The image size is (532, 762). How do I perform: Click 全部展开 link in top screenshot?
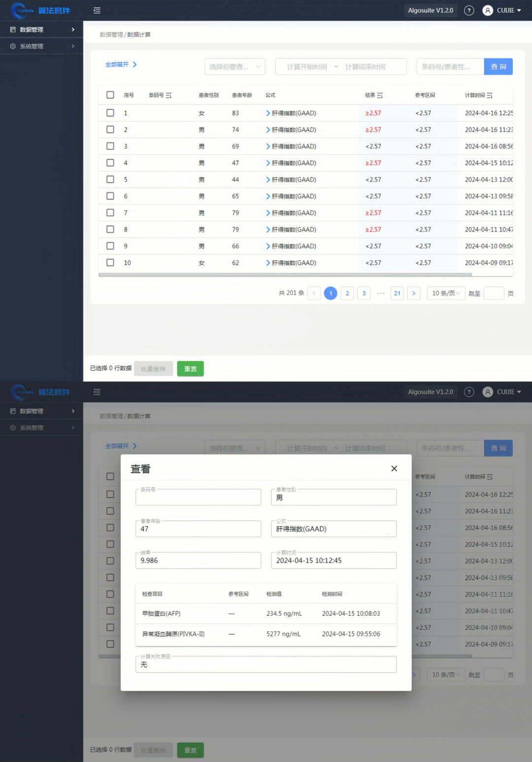coord(121,65)
